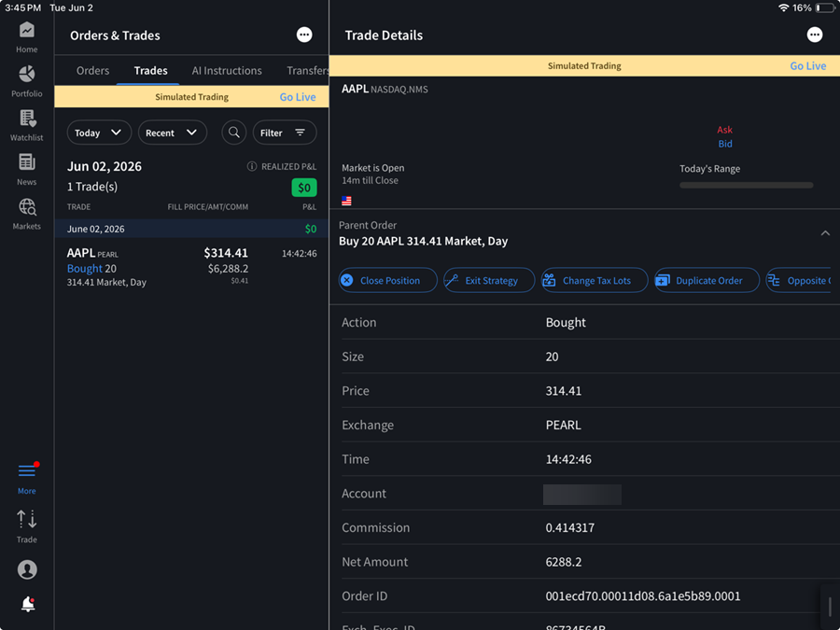
Task: Open Orders & Trades more-options button
Action: coord(304,35)
